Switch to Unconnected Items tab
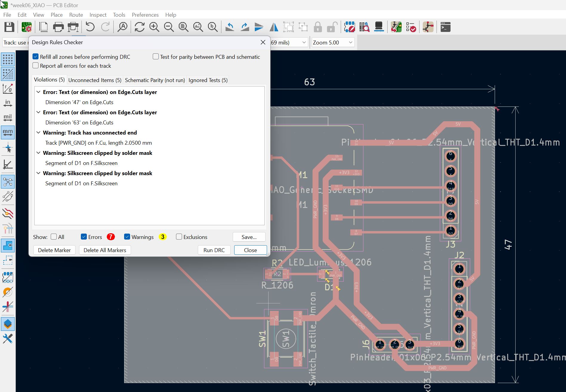This screenshot has height=392, width=566. (95, 80)
